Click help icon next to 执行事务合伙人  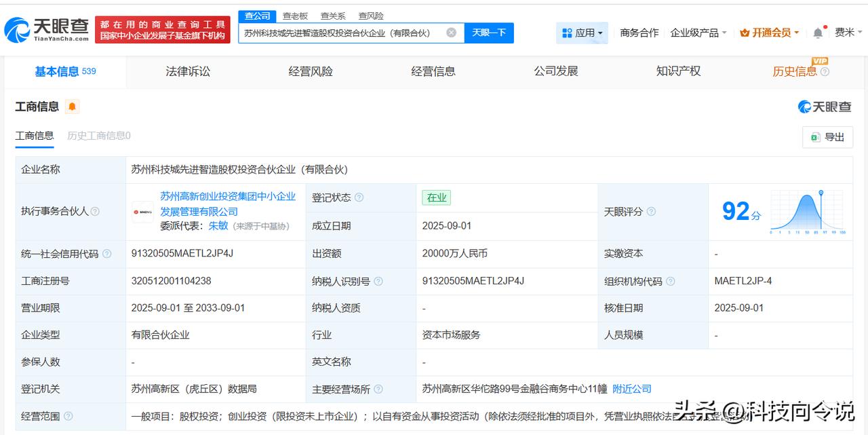(95, 212)
